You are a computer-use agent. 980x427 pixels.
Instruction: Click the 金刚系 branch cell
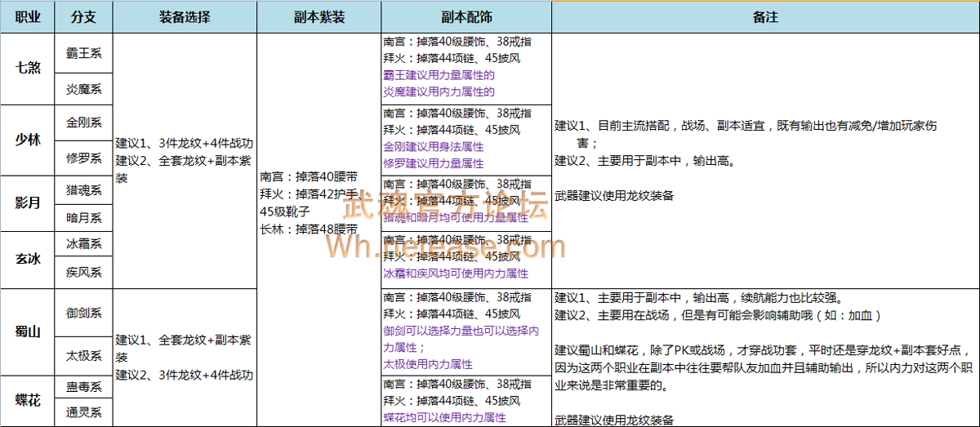click(83, 122)
